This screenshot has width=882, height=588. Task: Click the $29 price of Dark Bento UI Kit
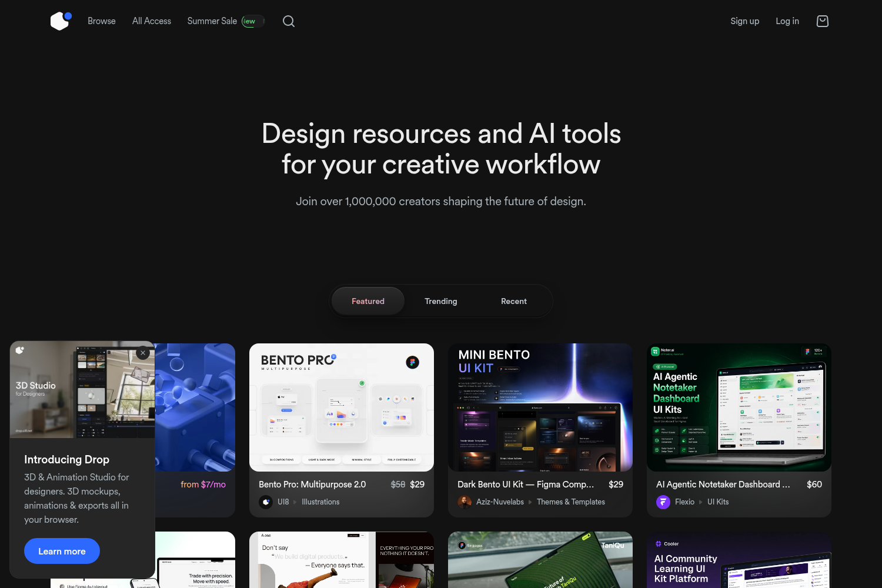(616, 485)
